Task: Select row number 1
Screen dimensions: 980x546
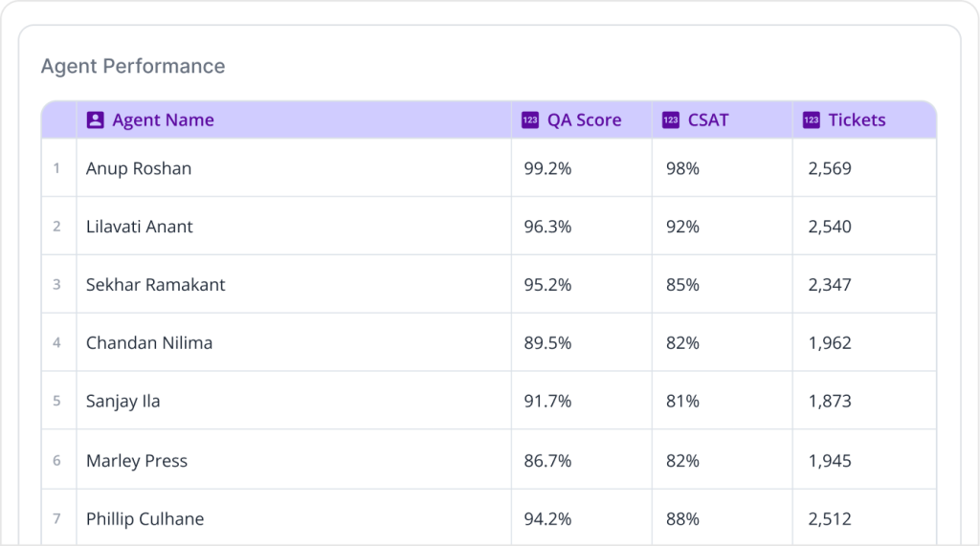Action: 56,168
